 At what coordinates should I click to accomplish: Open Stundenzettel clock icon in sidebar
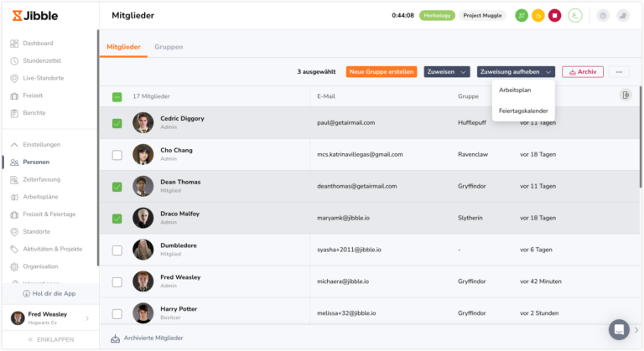(x=14, y=61)
